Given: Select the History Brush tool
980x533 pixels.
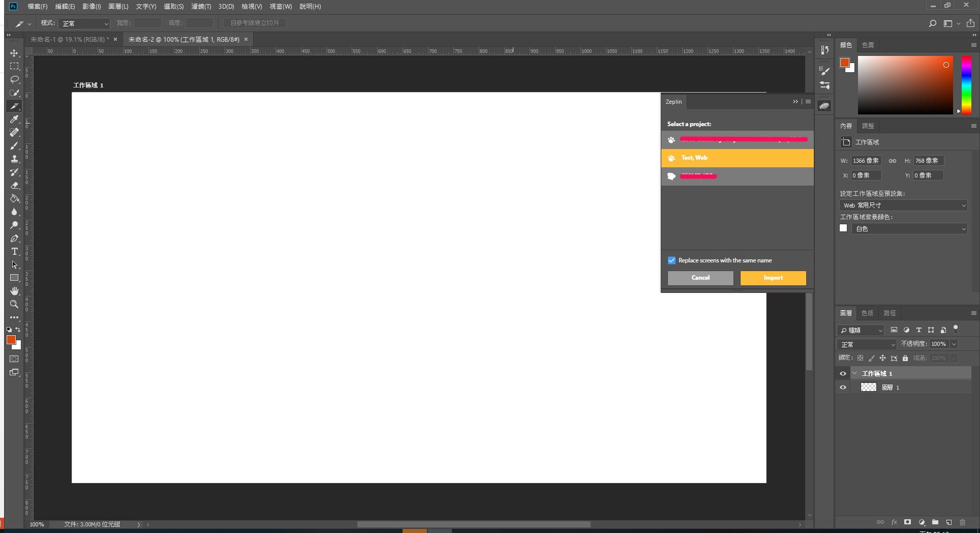Looking at the screenshot, I should tap(14, 172).
